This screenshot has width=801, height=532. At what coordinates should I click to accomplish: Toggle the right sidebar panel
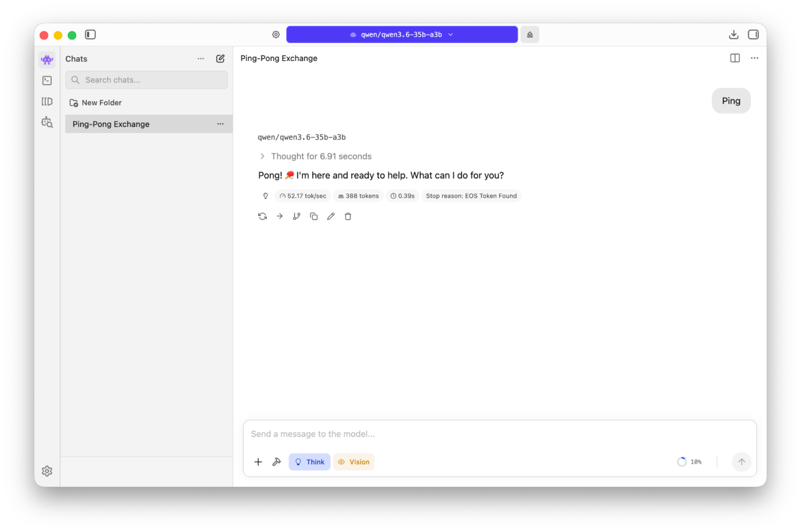click(x=753, y=35)
